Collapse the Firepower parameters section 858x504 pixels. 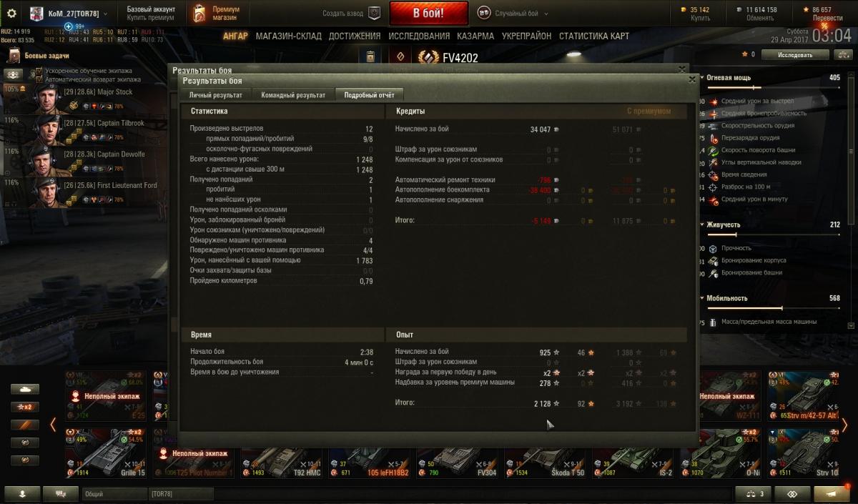(x=703, y=77)
